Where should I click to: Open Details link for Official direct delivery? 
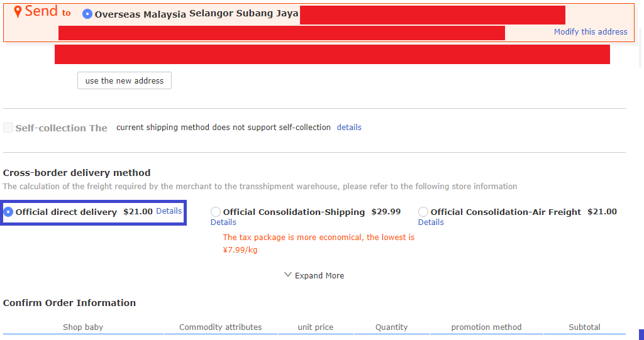[169, 211]
